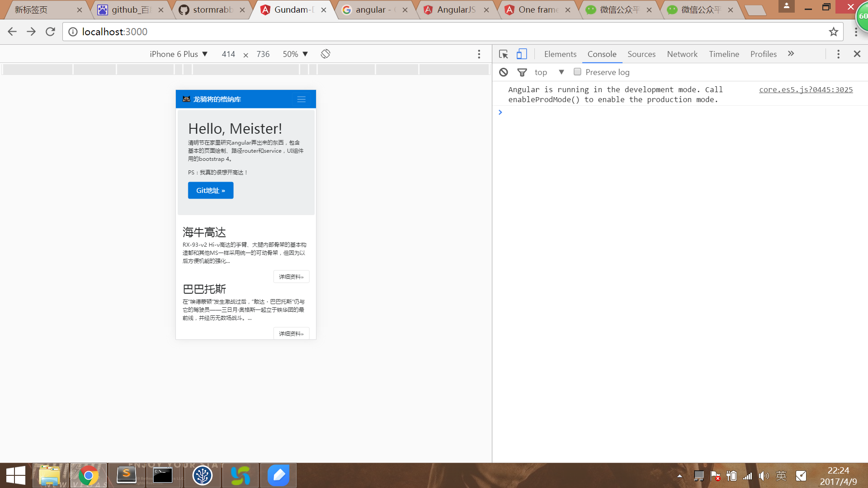The image size is (868, 488).
Task: Close the DevTools panel
Action: coord(857,54)
